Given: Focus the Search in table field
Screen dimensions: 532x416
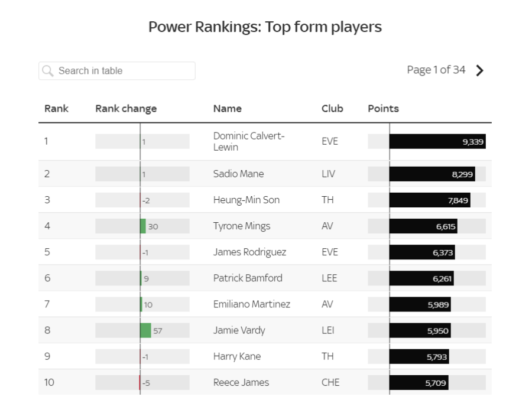Looking at the screenshot, I should coord(117,71).
